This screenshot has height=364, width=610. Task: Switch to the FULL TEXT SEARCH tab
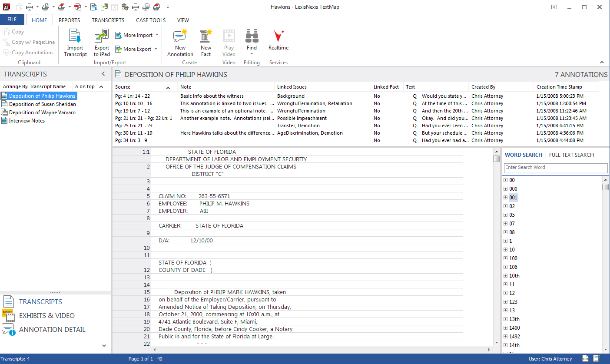click(571, 155)
